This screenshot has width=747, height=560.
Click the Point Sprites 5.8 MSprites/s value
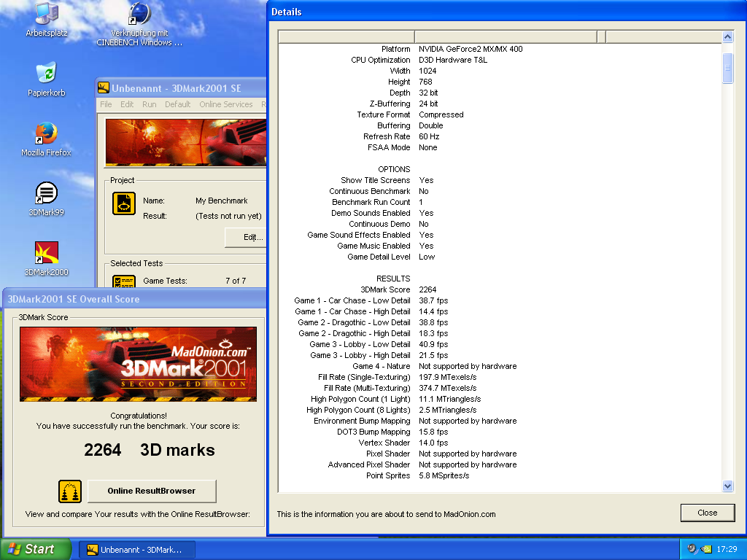click(444, 475)
